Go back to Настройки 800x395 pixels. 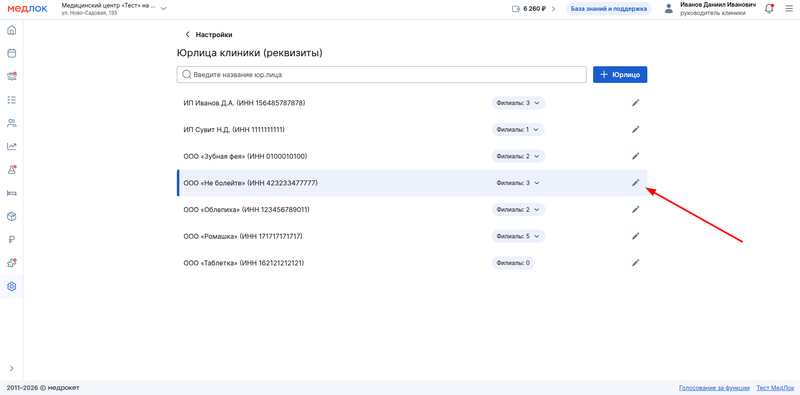tap(209, 35)
